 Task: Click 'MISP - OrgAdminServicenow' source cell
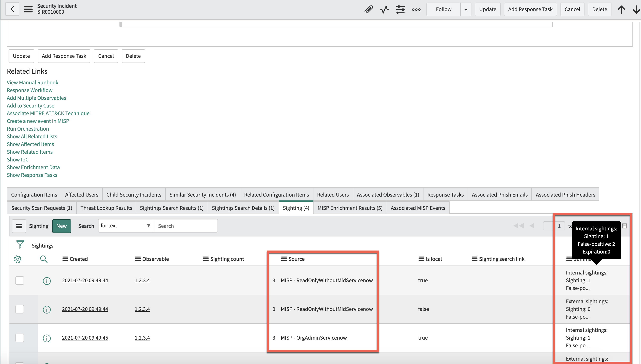point(314,338)
